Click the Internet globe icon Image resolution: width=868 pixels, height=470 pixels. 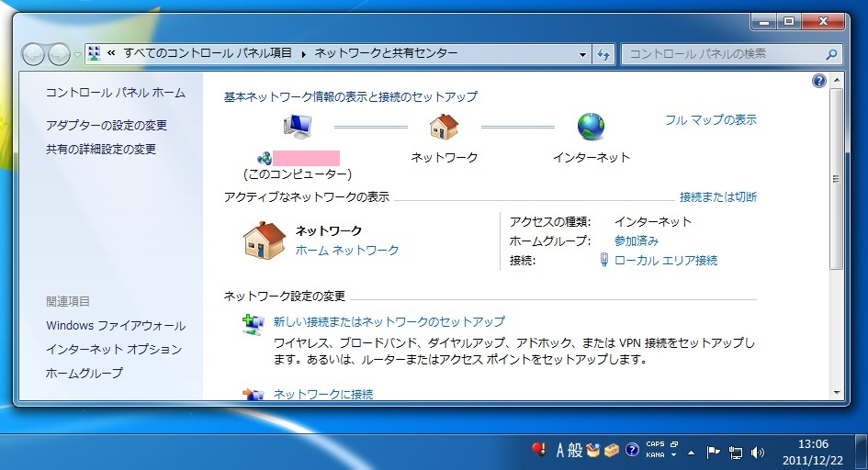[x=591, y=127]
